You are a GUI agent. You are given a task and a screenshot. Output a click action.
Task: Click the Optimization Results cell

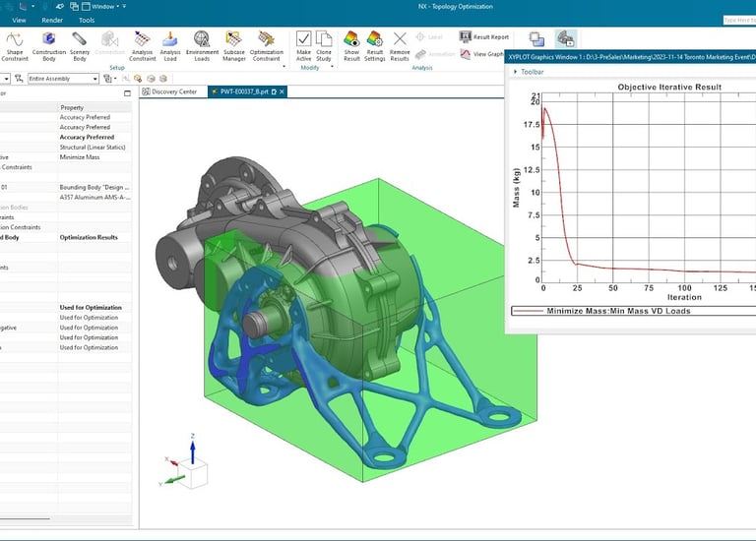(x=89, y=237)
